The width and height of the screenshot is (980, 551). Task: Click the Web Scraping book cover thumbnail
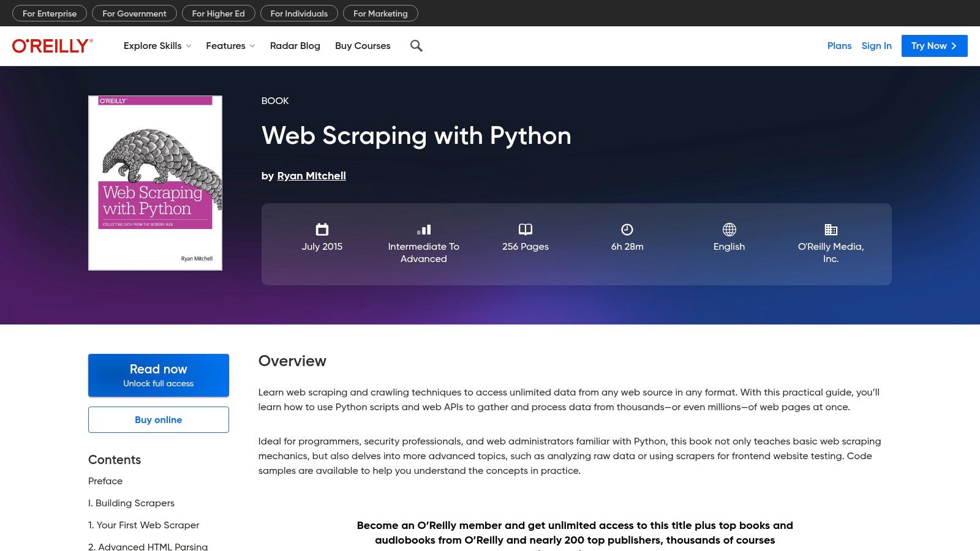[156, 183]
